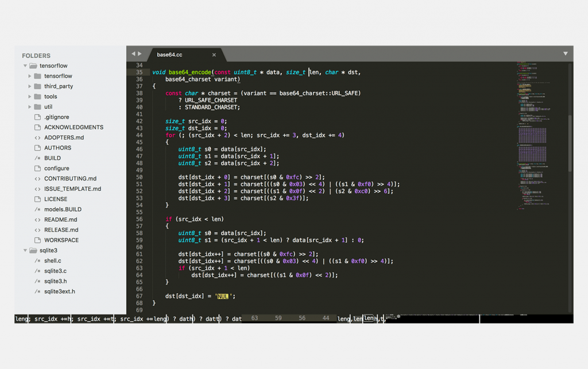Click the CONTRIBUTING.md markup icon
This screenshot has height=369, width=588.
pyautogui.click(x=37, y=179)
